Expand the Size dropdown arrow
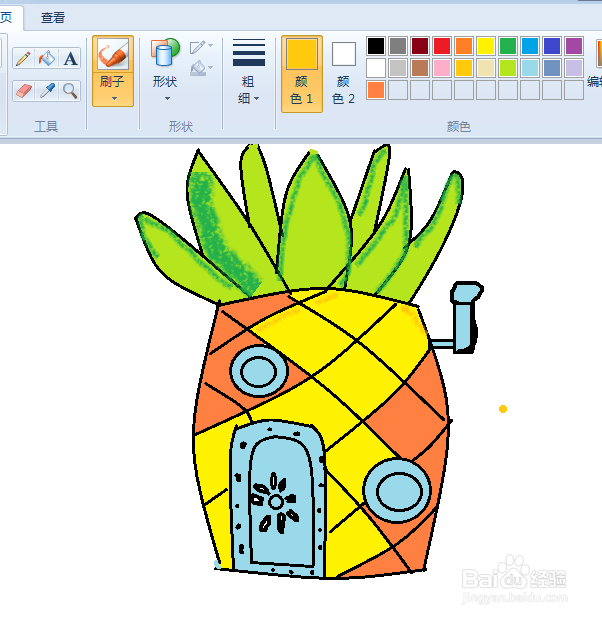 (x=257, y=98)
